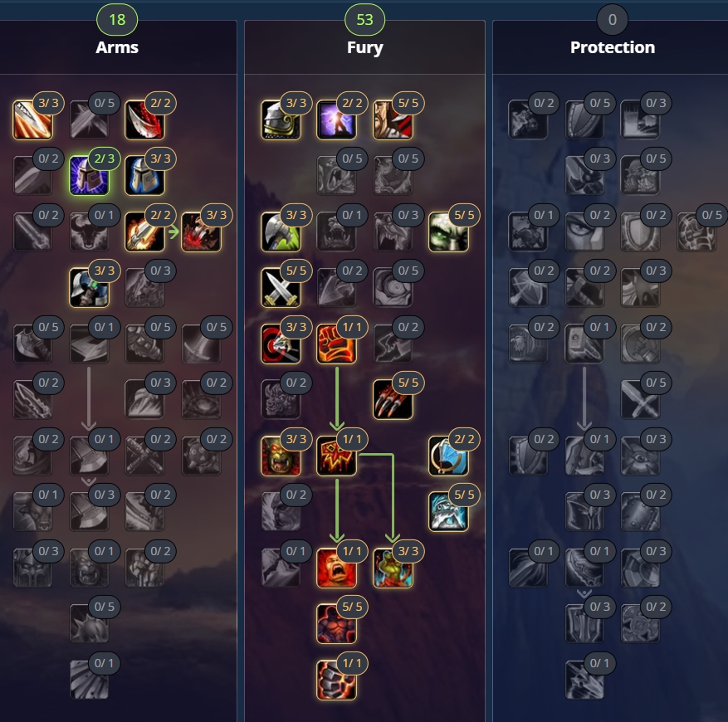Select the Dual Wield crossed swords talent

coord(281,287)
